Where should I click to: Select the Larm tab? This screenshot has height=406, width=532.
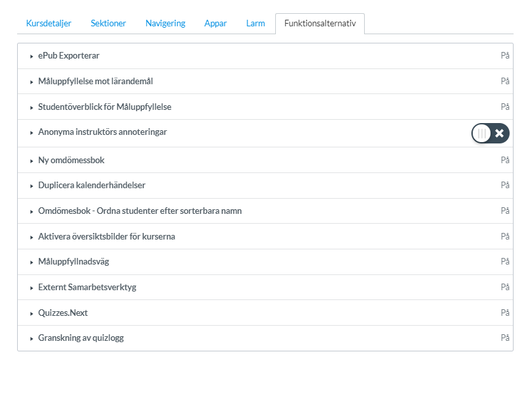(x=255, y=23)
